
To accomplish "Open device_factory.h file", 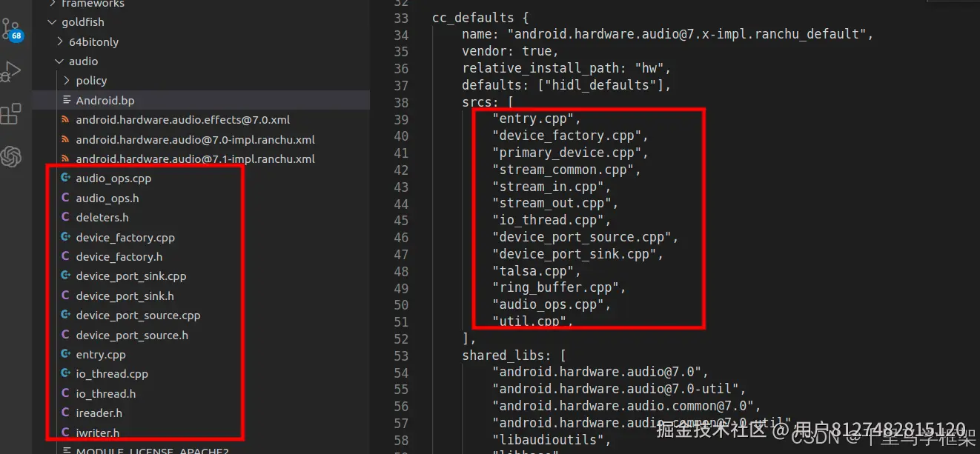I will pyautogui.click(x=119, y=256).
